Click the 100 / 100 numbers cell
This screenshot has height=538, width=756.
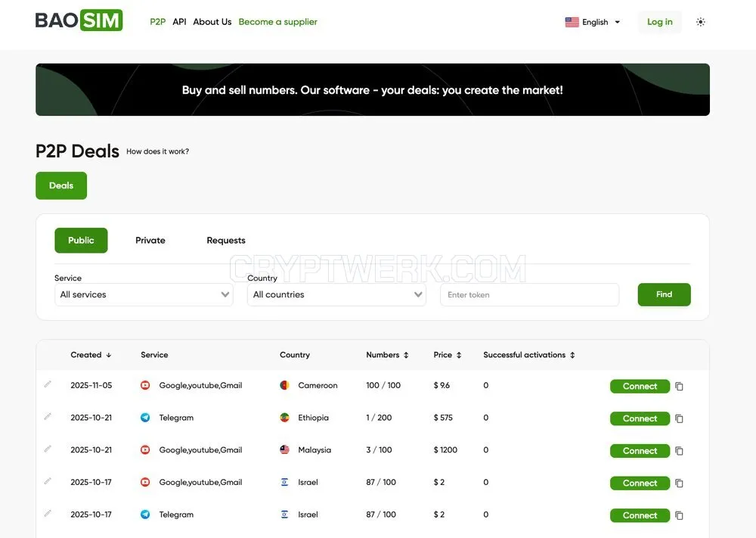[x=383, y=385]
